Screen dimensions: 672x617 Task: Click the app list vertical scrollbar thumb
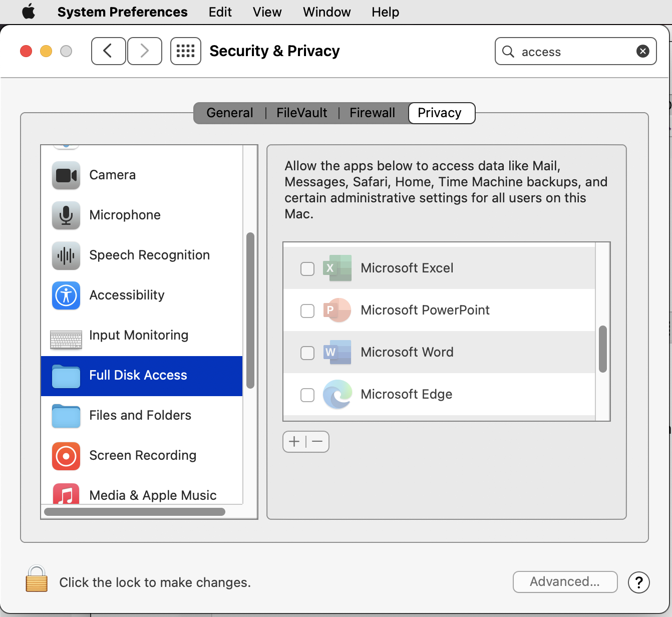point(603,349)
